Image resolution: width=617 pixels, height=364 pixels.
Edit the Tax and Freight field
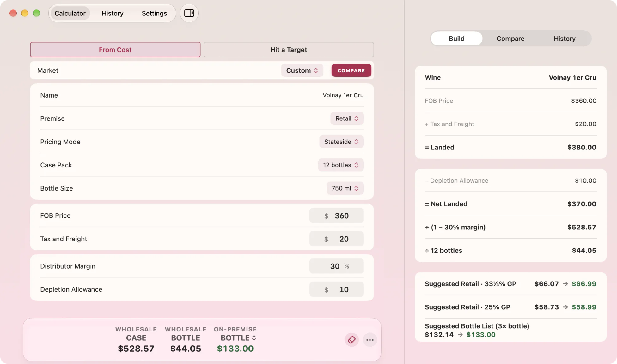pyautogui.click(x=336, y=239)
